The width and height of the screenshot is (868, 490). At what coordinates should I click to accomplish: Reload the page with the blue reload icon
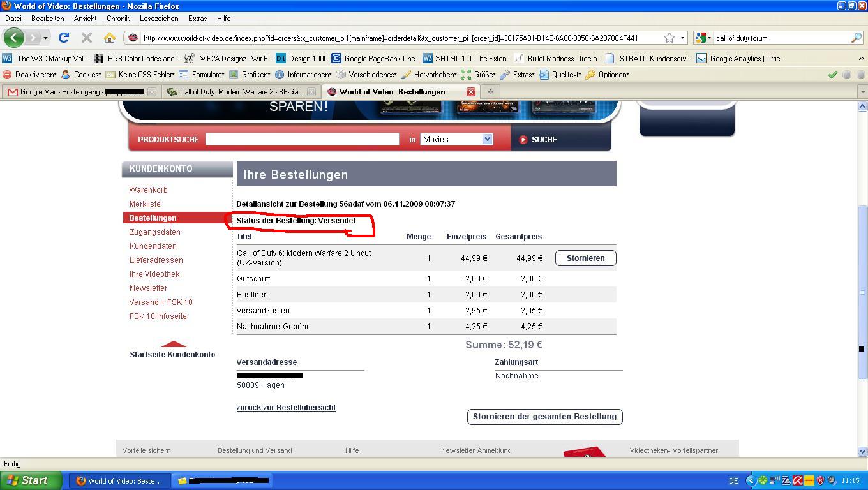64,38
